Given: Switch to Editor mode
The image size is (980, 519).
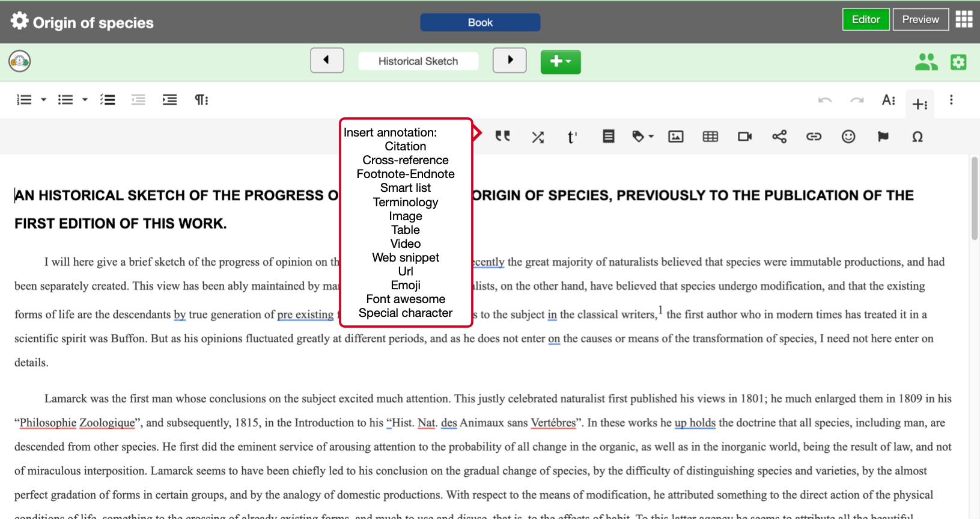Looking at the screenshot, I should pos(866,19).
